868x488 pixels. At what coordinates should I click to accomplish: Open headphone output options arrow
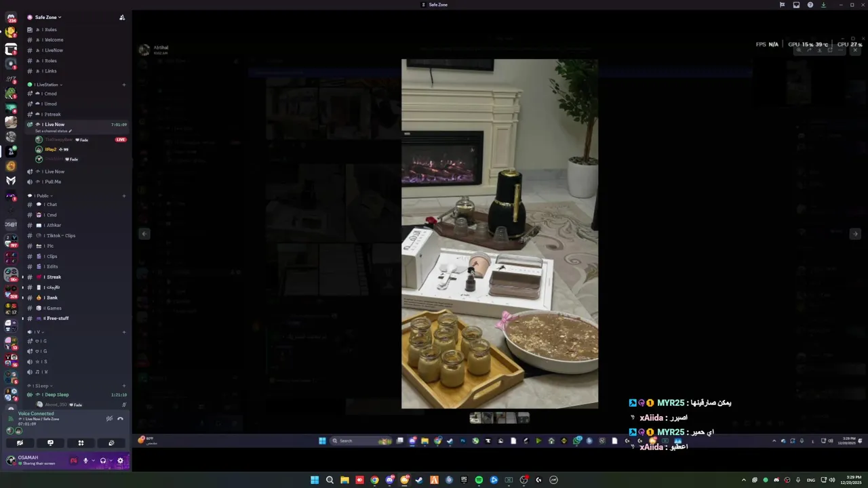tap(111, 461)
